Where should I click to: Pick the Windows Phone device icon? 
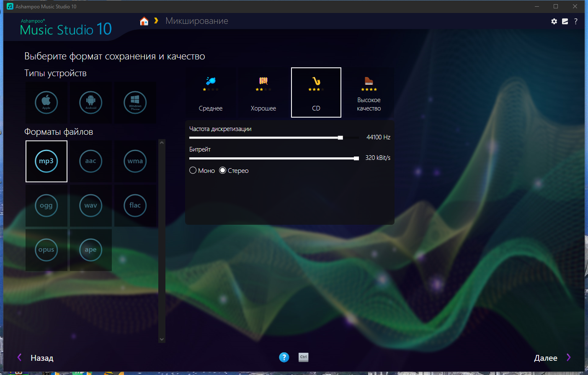click(x=135, y=102)
